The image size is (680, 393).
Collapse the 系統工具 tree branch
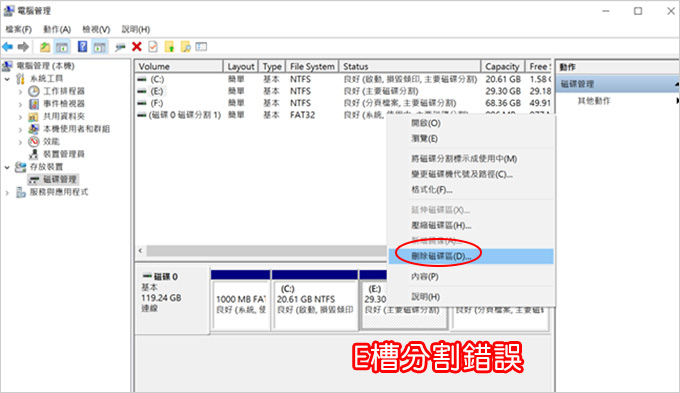tap(7, 79)
